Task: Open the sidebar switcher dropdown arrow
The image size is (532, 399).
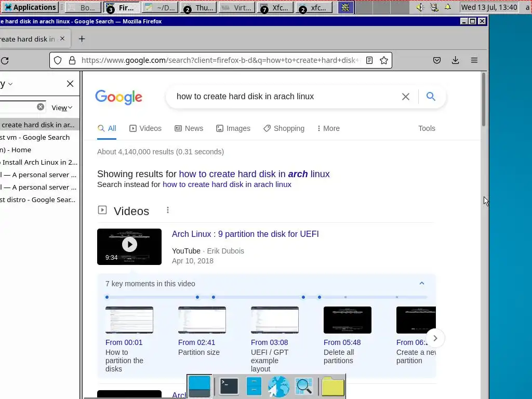Action: [x=10, y=84]
